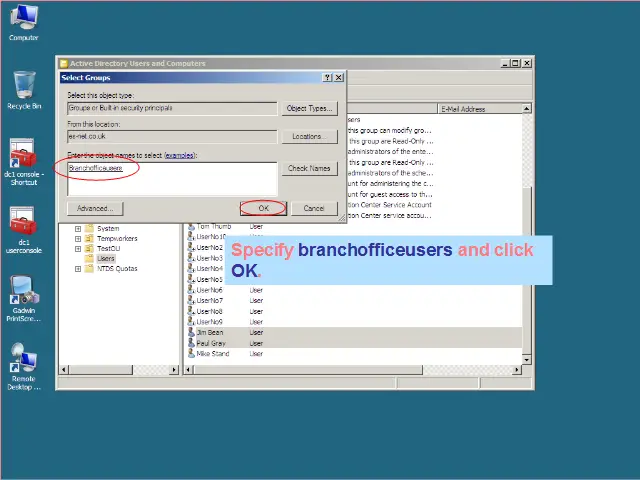Select the Mike Stand user entry
The width and height of the screenshot is (640, 480).
(212, 353)
